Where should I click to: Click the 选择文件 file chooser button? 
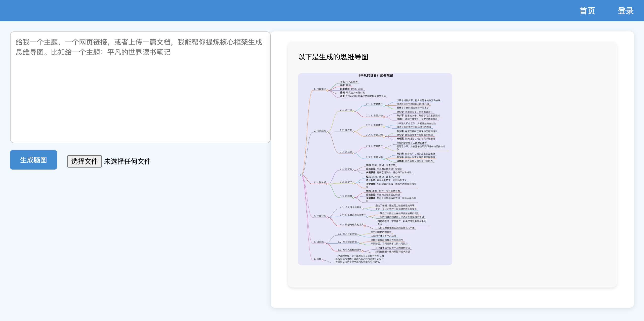(84, 161)
